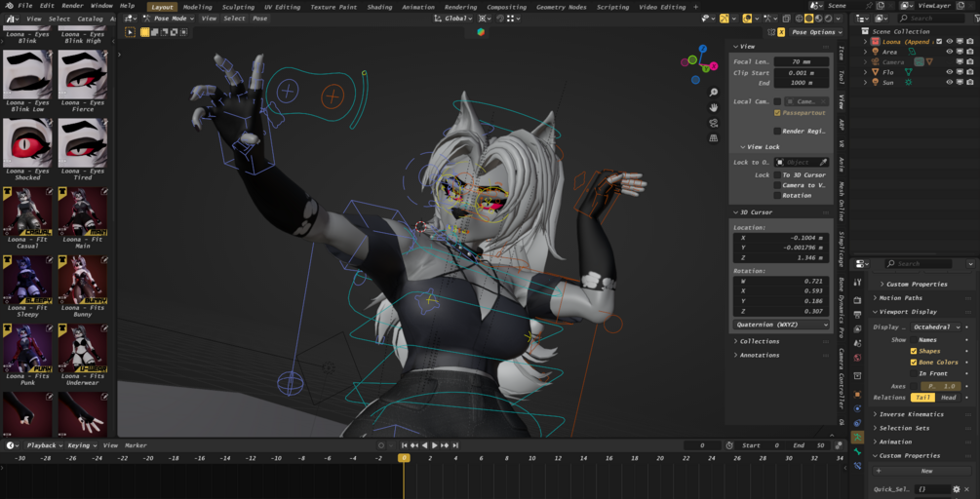Expand the Annotations panel

[759, 355]
